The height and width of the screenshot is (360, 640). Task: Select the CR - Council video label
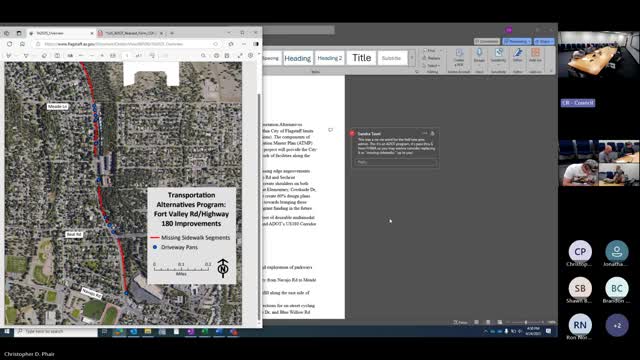coord(578,103)
